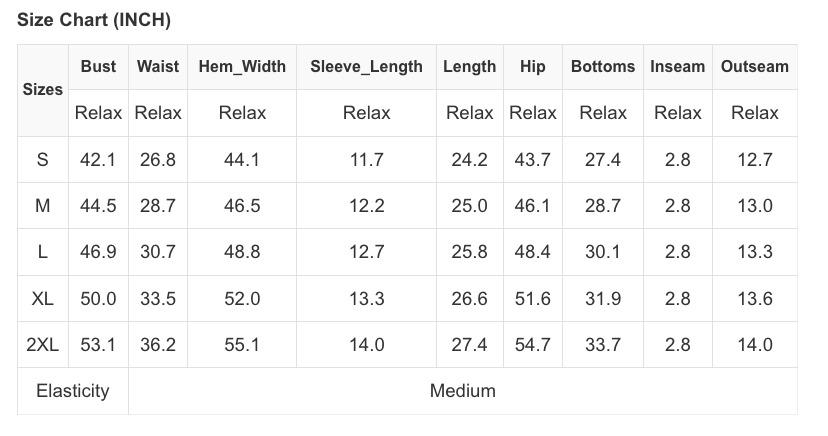Select the 52.0 hem width value
Image resolution: width=828 pixels, height=436 pixels.
(x=242, y=299)
